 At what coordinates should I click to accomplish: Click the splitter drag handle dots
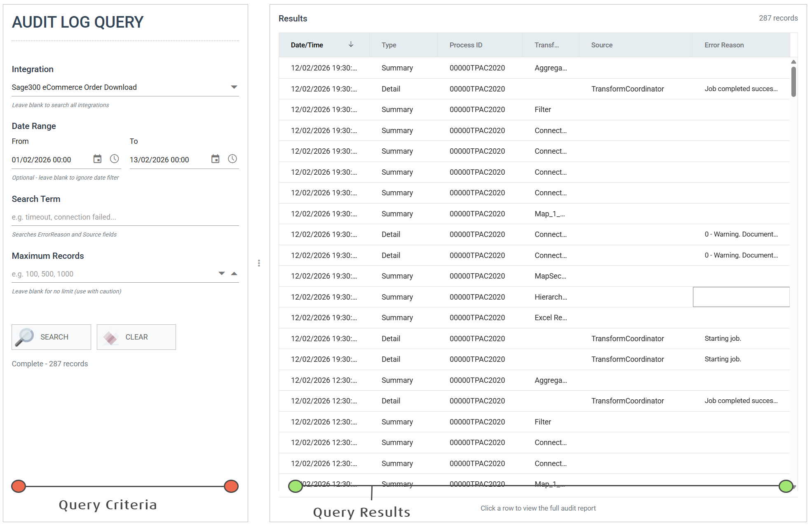(259, 263)
